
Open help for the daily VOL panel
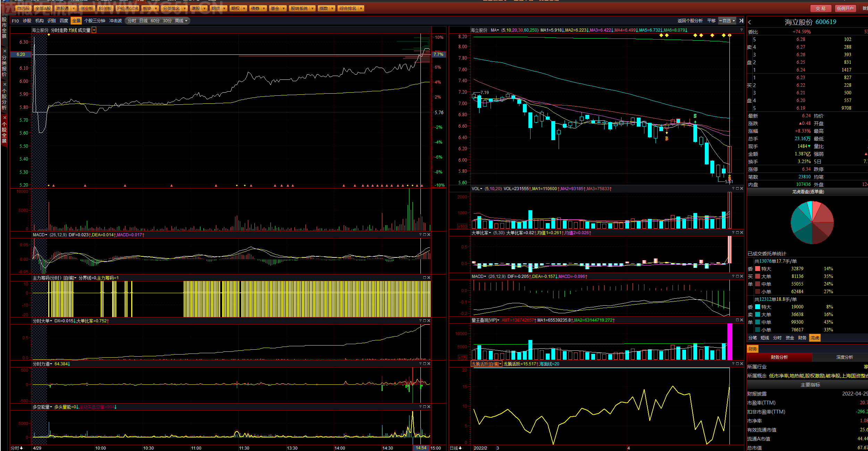(733, 189)
